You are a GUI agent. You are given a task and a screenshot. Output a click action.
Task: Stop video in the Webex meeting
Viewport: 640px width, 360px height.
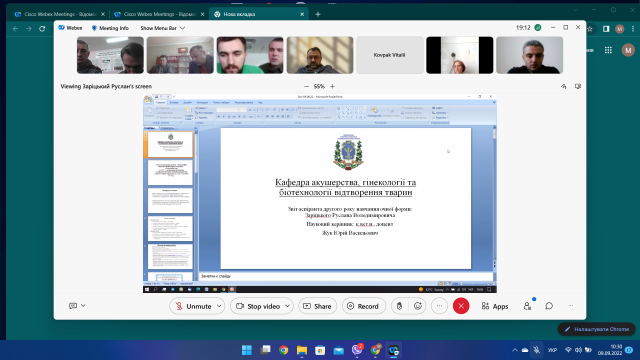pos(259,306)
